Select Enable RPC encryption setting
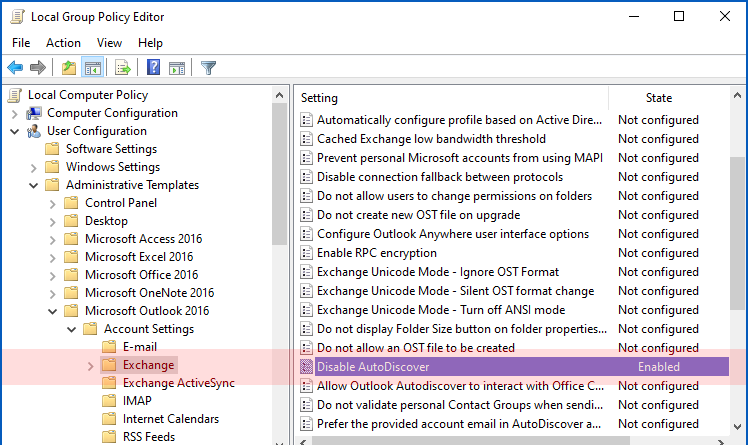Viewport: 748px width, 445px height. point(377,253)
